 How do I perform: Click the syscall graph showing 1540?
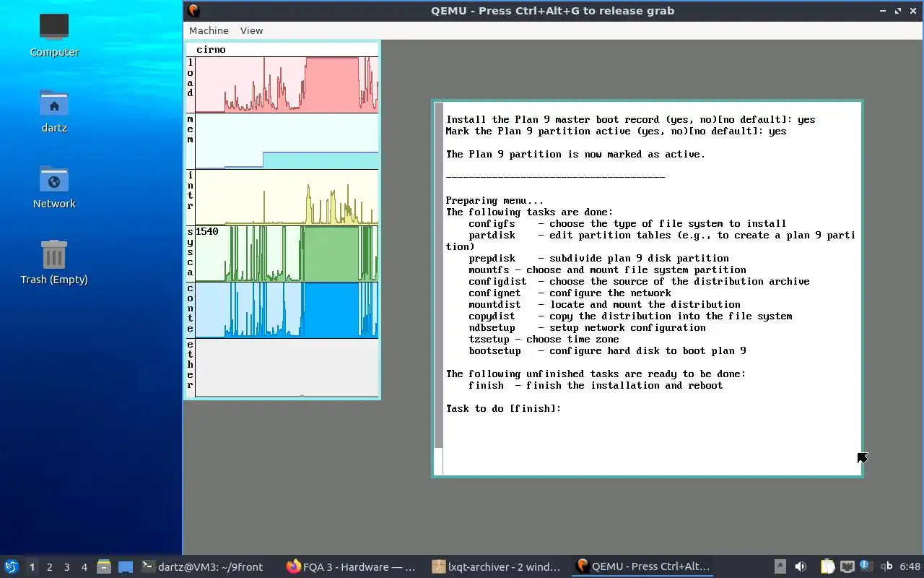tap(287, 254)
